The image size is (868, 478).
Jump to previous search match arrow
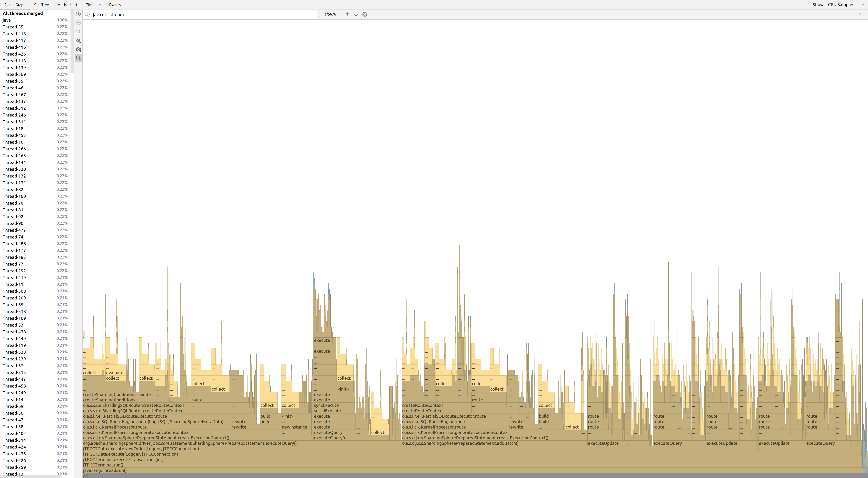click(x=347, y=14)
